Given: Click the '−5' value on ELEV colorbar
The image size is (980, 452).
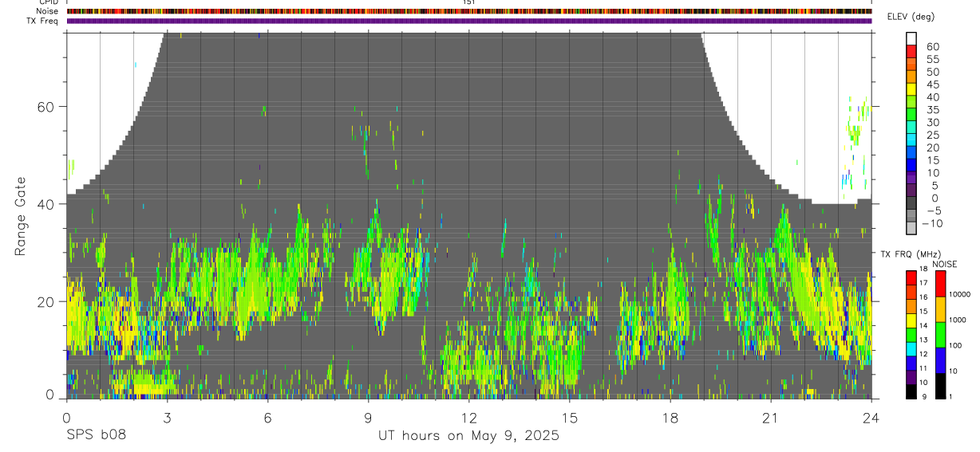Looking at the screenshot, I should tap(935, 210).
